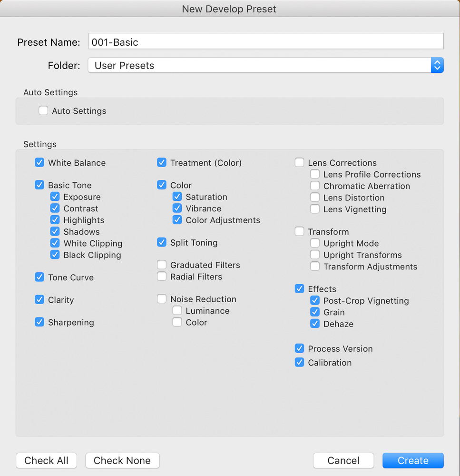Viewport: 460px width, 476px height.
Task: Uncheck the Dehaze effect checkbox
Action: coord(315,324)
